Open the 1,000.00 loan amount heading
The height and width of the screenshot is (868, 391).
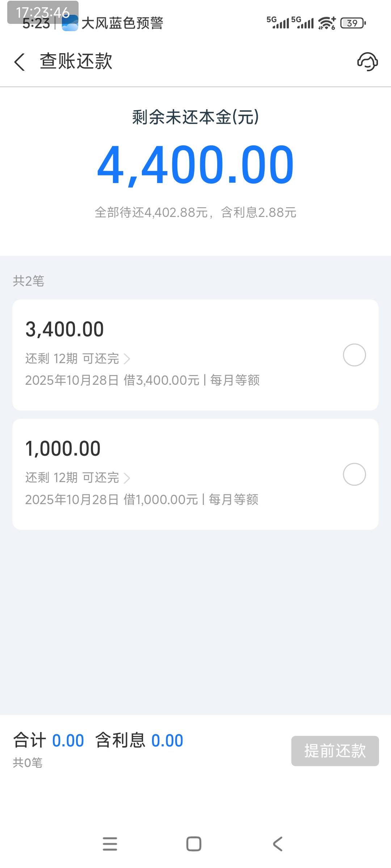pos(63,449)
